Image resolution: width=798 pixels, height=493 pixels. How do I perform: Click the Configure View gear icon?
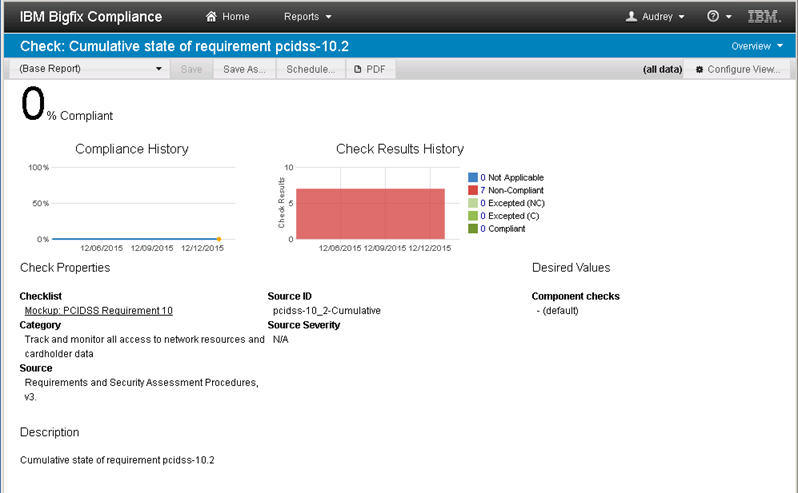point(699,69)
